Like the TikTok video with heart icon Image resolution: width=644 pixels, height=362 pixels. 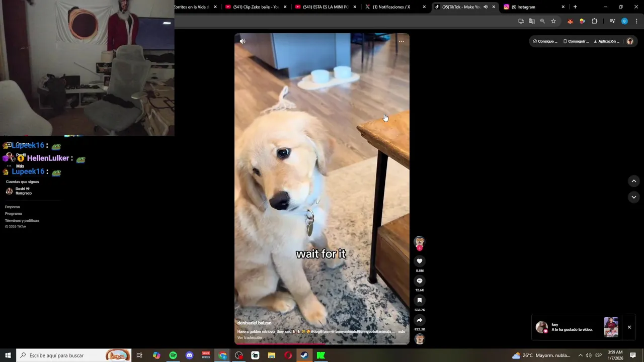419,261
